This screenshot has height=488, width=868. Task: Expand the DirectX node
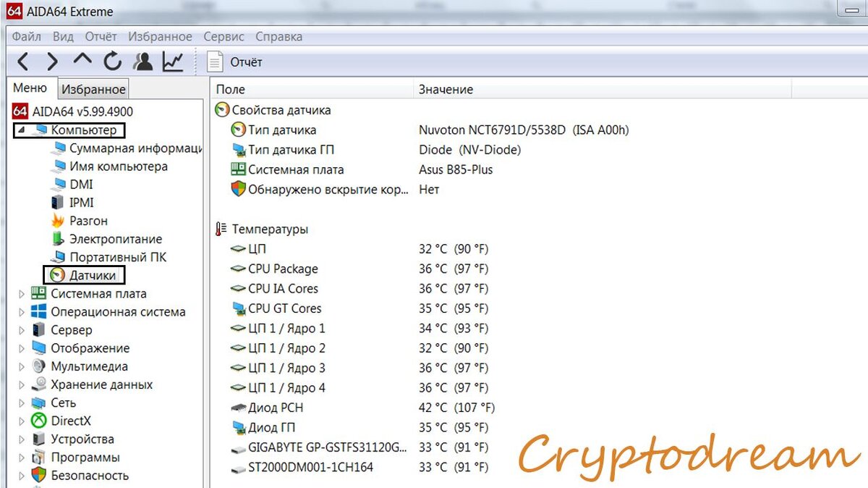[21, 421]
